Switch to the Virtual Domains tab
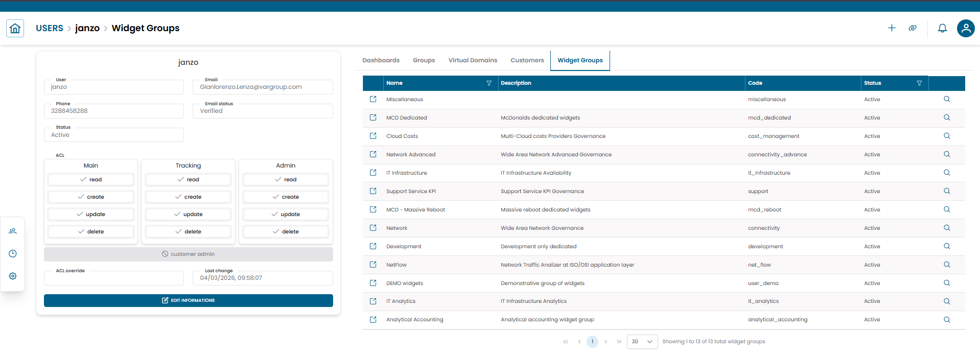Screen dimensions: 980x355 coord(473,60)
